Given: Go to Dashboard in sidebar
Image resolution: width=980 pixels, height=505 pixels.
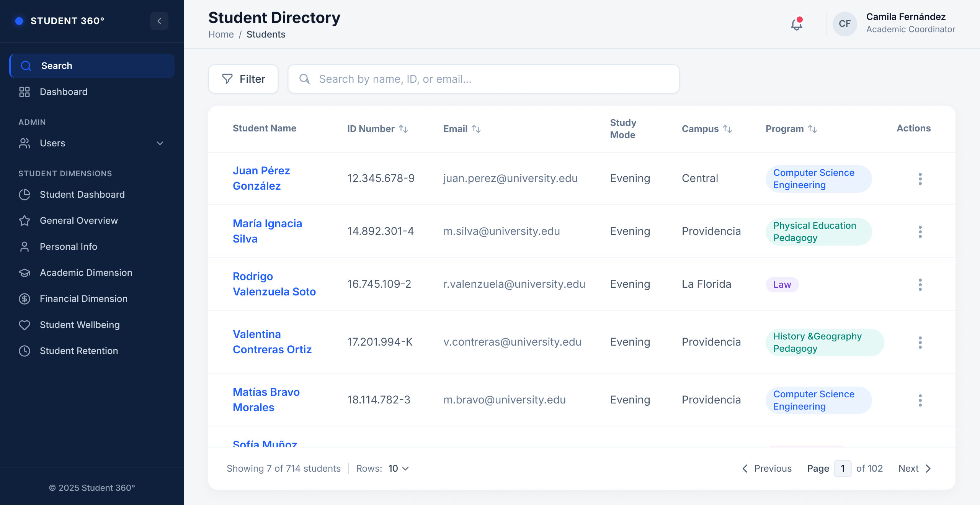Looking at the screenshot, I should pos(92,92).
